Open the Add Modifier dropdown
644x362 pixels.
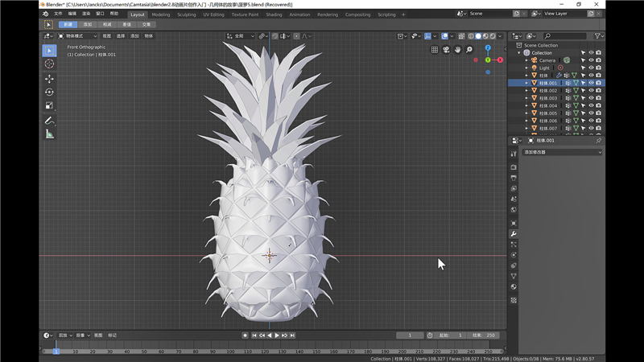pyautogui.click(x=562, y=152)
